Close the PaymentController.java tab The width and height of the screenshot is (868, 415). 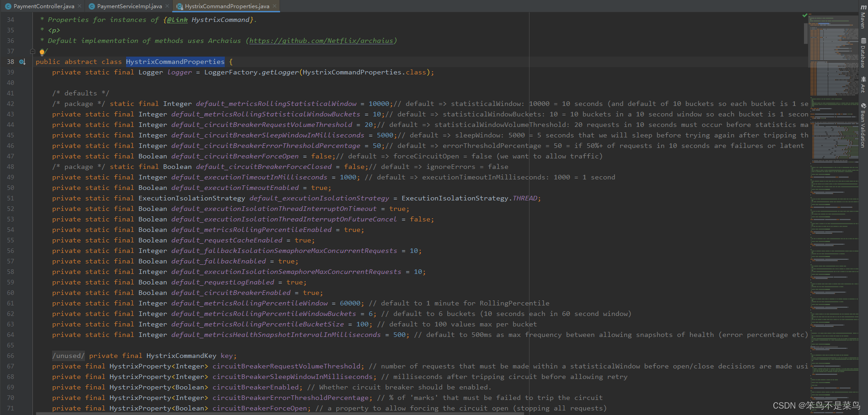point(79,6)
